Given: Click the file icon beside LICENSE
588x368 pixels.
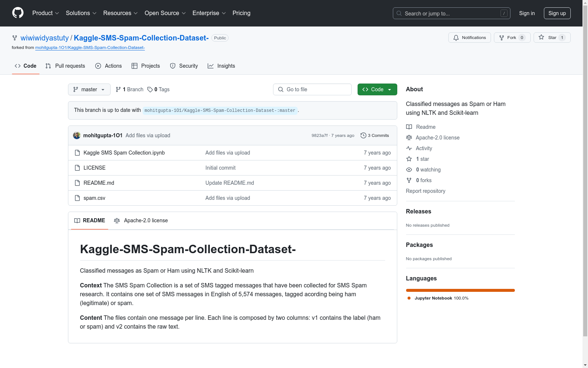Looking at the screenshot, I should tap(77, 168).
